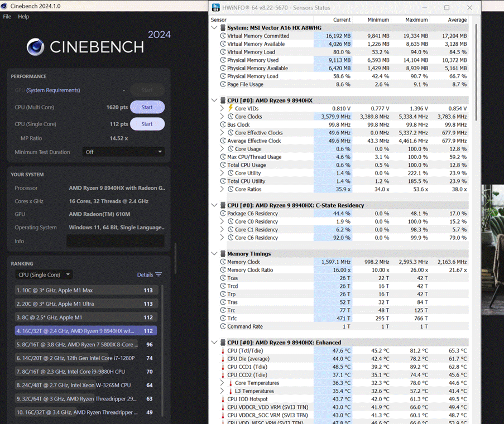Start the CPU (Multi Core) benchmark
Screen dimensions: 504x424
coord(147,107)
